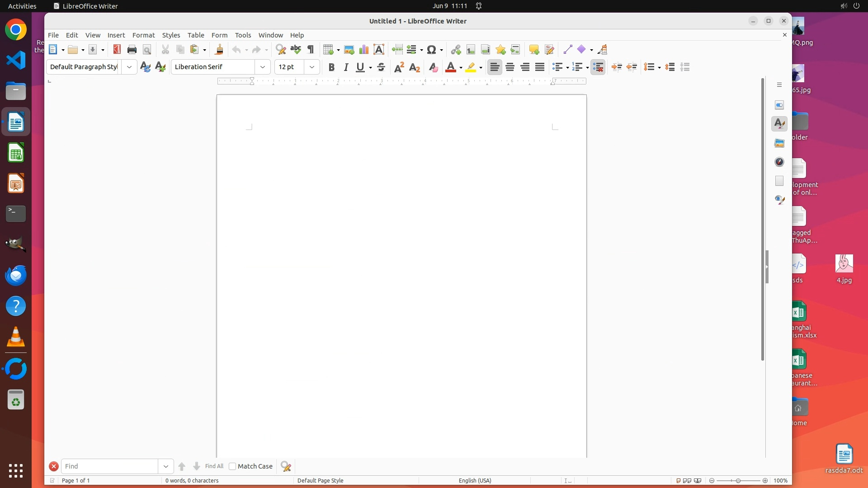
Task: Adjust the zoom slider in status bar
Action: [738, 480]
